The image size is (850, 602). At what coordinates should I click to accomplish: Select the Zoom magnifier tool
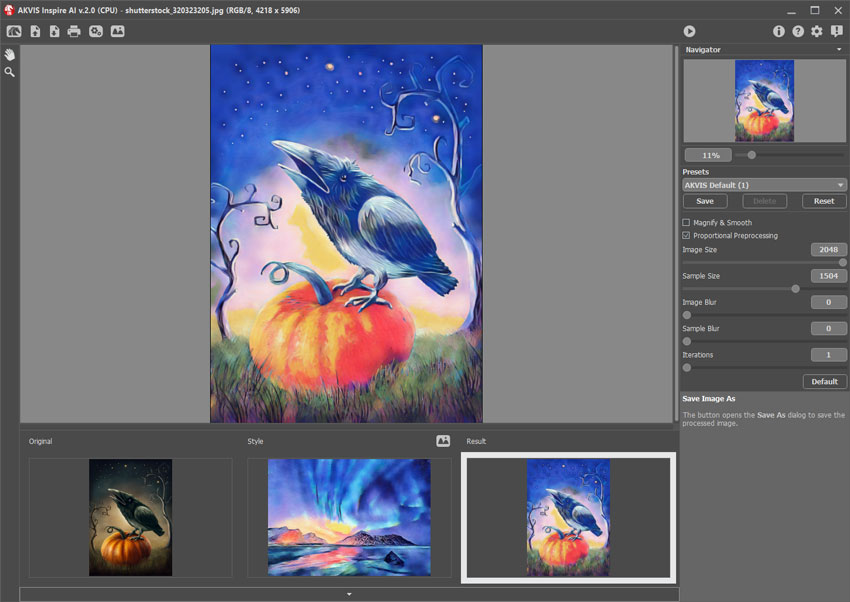[9, 72]
